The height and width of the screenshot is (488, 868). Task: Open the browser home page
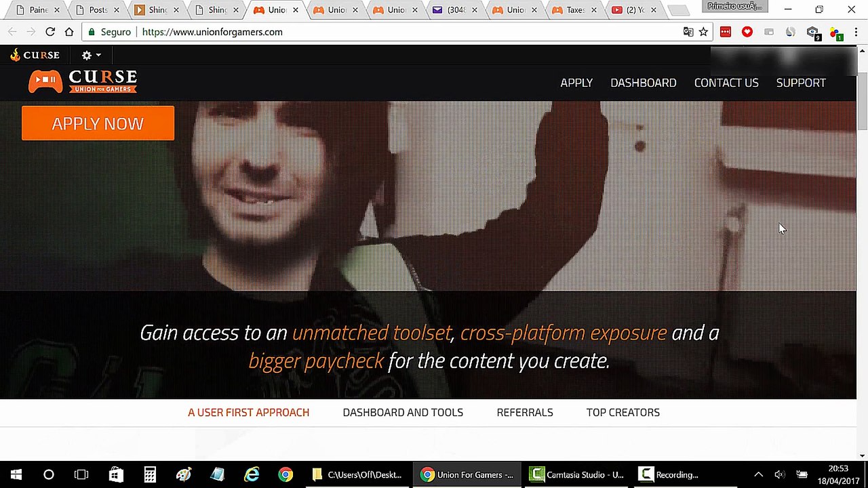point(69,32)
